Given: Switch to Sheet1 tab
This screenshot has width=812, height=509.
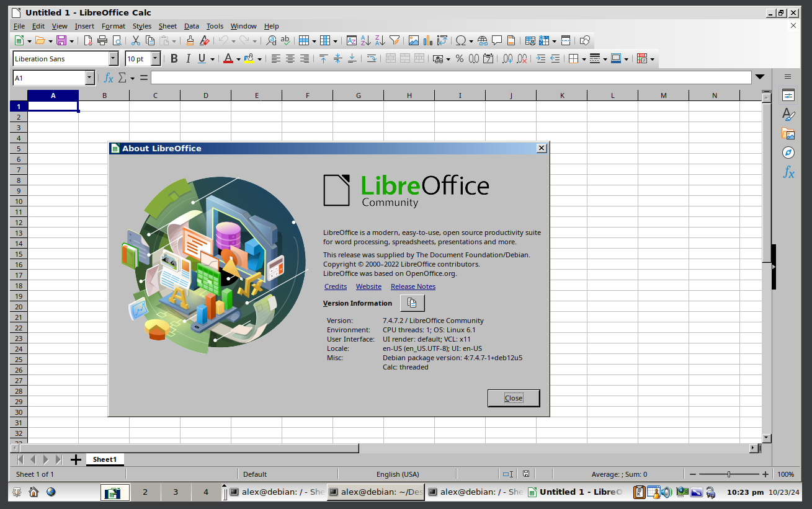Looking at the screenshot, I should point(105,459).
